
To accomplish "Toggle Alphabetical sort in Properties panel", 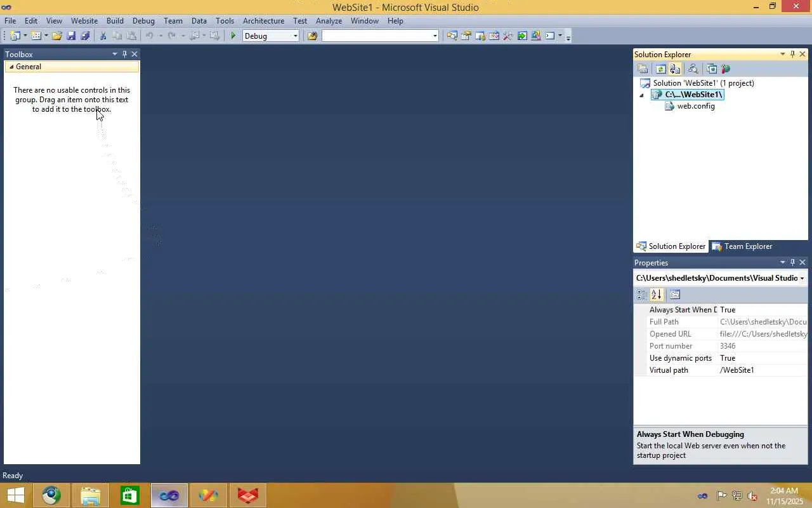I will pos(657,295).
